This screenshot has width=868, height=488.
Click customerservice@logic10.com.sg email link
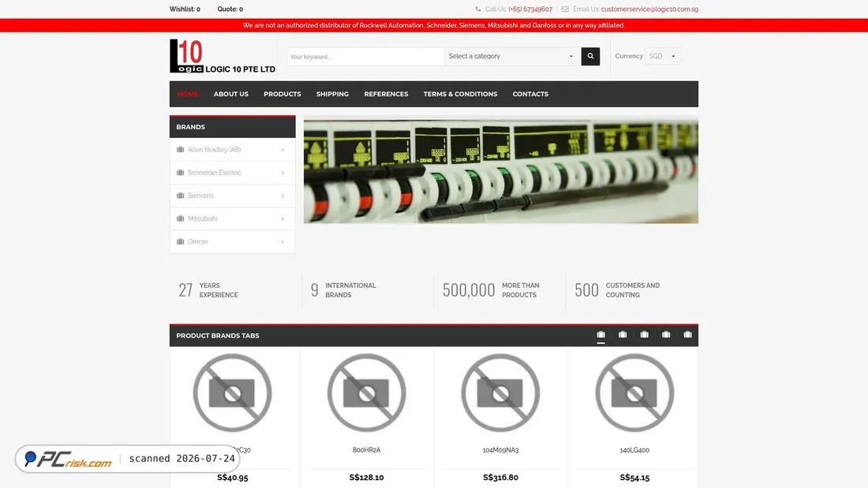(649, 9)
